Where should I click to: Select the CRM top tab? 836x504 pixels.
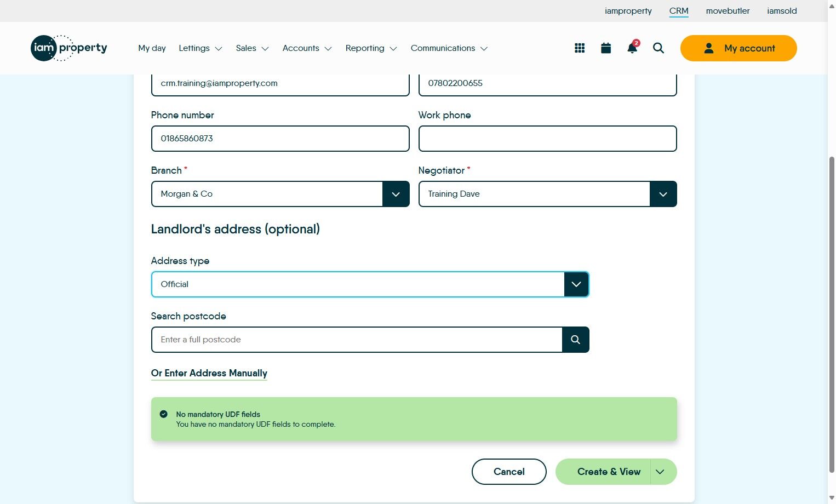click(679, 11)
